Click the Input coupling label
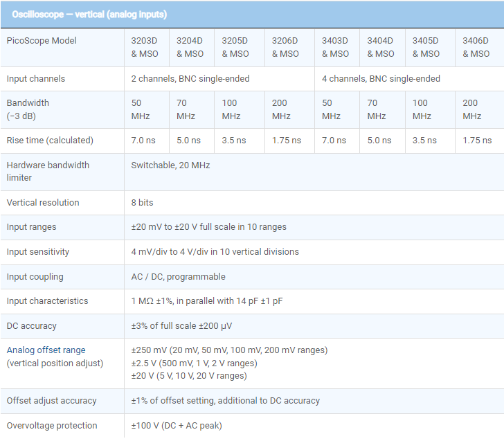 (35, 277)
